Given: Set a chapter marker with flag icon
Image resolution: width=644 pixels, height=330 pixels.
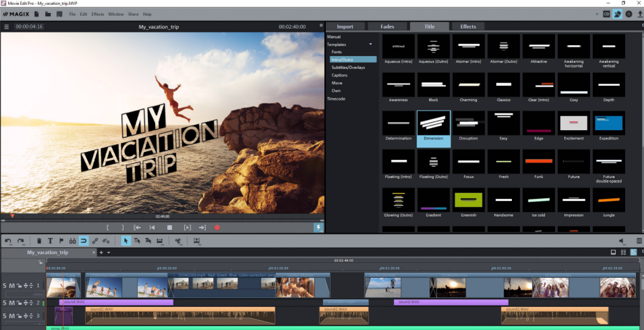Looking at the screenshot, I should tap(61, 241).
